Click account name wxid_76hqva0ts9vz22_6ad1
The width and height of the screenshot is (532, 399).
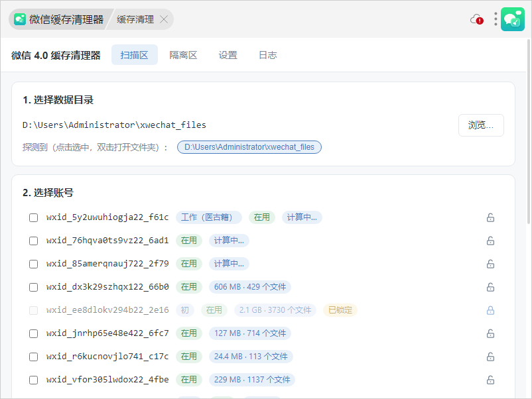click(107, 241)
